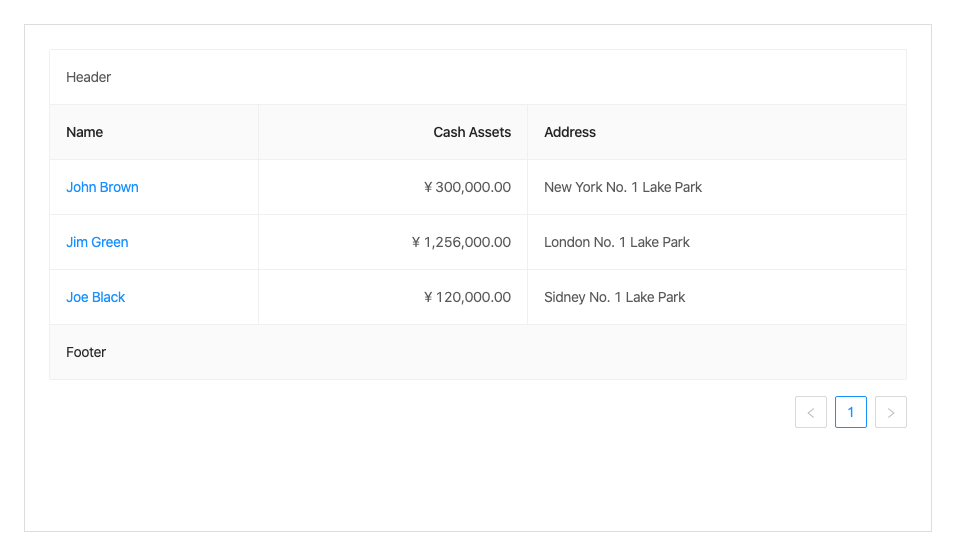Go to the previous page arrow
The height and width of the screenshot is (556, 956).
pyautogui.click(x=811, y=412)
